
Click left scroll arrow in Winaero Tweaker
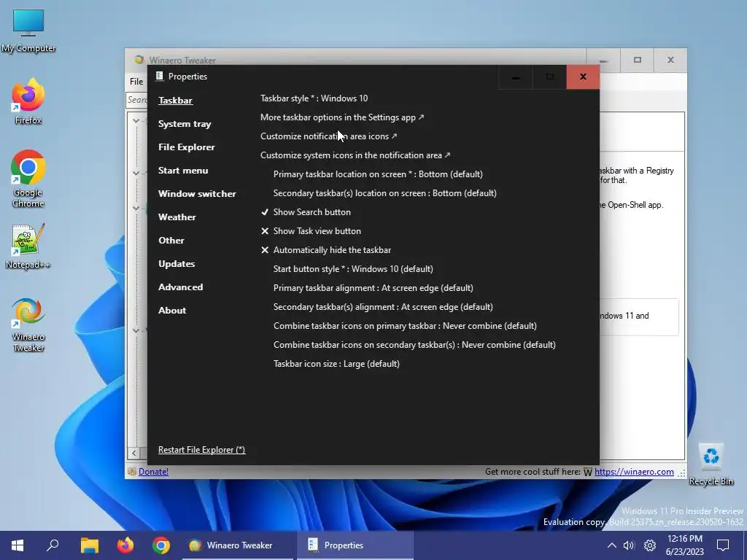click(134, 453)
